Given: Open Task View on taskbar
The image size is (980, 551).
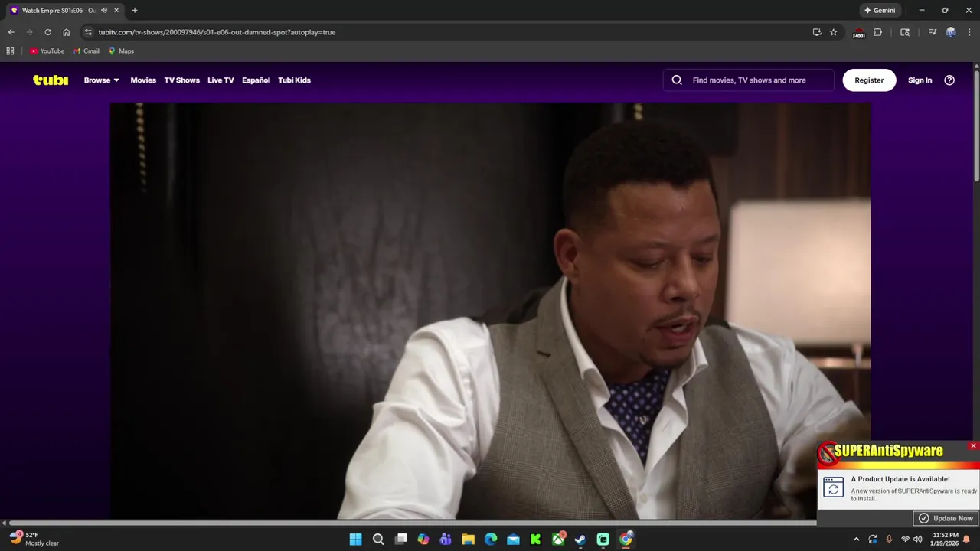Looking at the screenshot, I should (x=400, y=540).
